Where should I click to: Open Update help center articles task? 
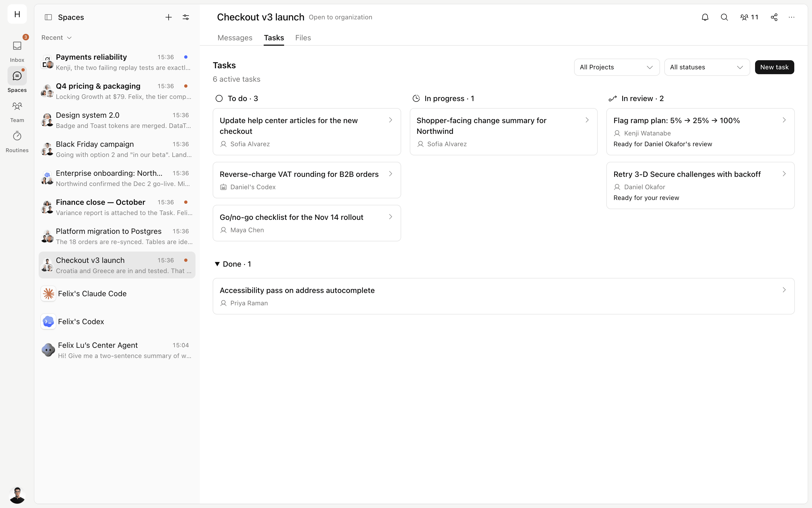coord(307,132)
